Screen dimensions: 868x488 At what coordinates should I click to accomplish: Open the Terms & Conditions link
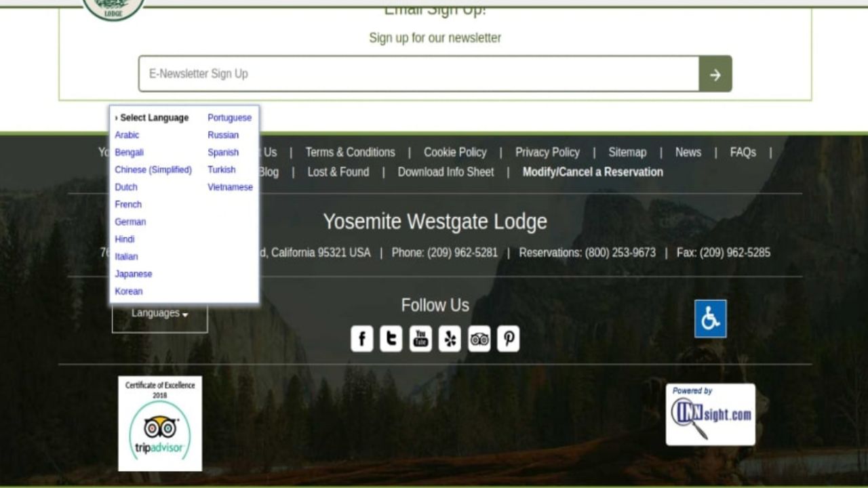pos(350,152)
